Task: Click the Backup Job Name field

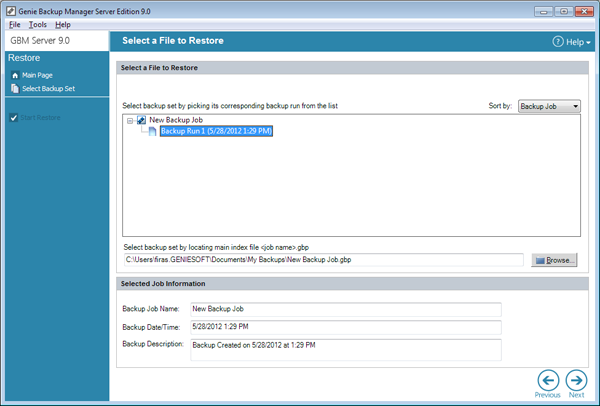Action: [346, 309]
